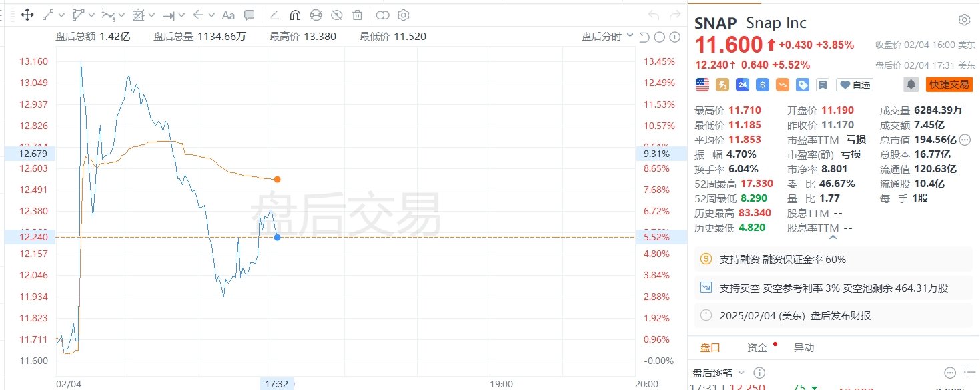Toggle the magnet snap mode
This screenshot has width=980, height=390.
point(296,15)
